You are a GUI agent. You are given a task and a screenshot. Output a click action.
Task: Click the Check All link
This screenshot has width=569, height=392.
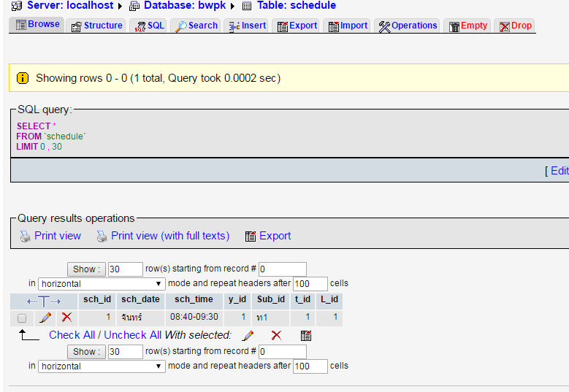point(72,335)
